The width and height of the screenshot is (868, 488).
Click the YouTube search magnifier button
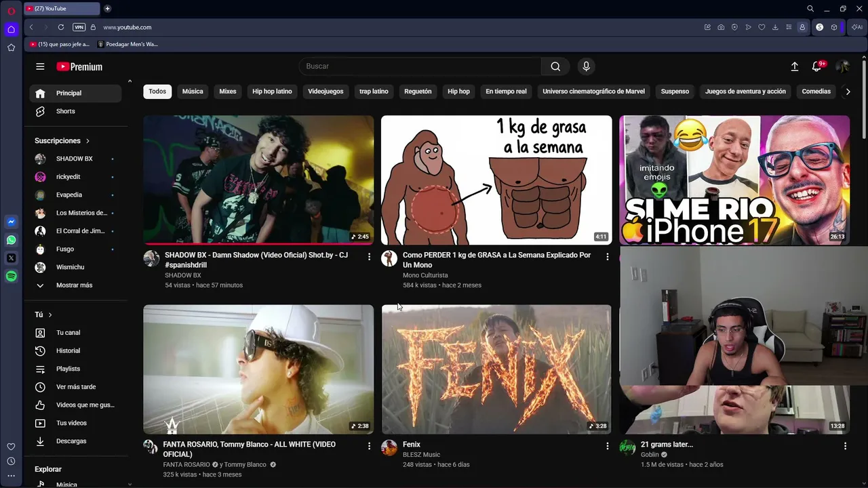click(x=555, y=66)
